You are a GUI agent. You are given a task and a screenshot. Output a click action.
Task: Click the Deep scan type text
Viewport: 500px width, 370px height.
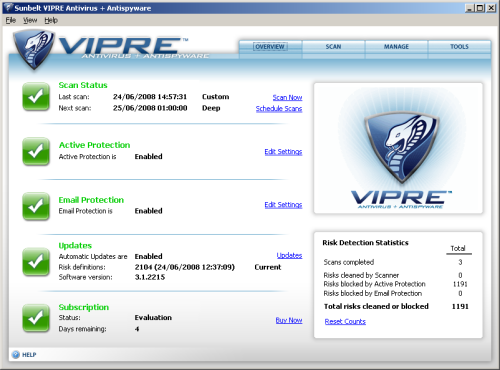pyautogui.click(x=211, y=108)
